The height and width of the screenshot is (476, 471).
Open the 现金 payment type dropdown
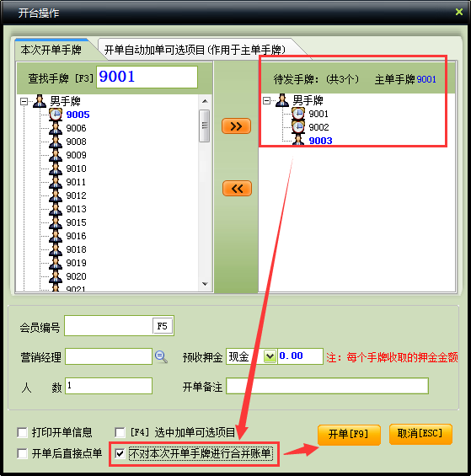pos(270,356)
